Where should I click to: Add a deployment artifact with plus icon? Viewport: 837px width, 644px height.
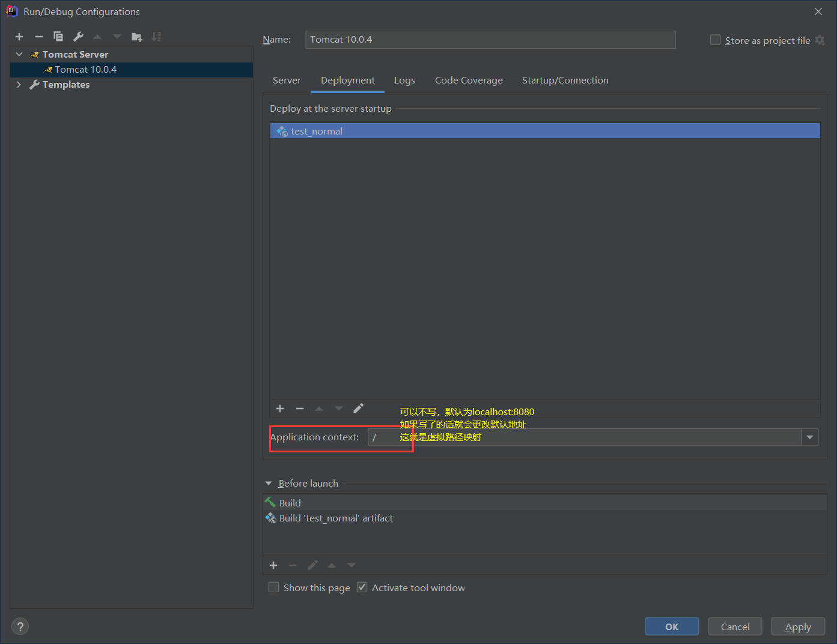point(280,409)
